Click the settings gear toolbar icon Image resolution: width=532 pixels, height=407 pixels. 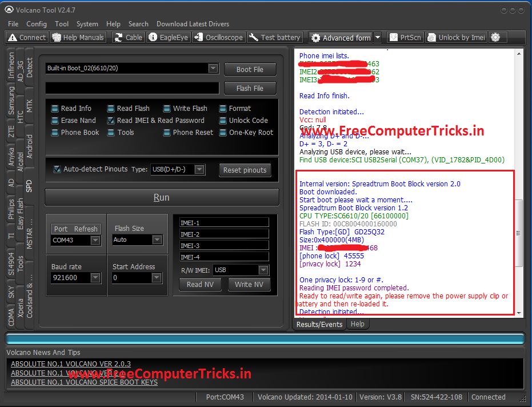tap(495, 37)
